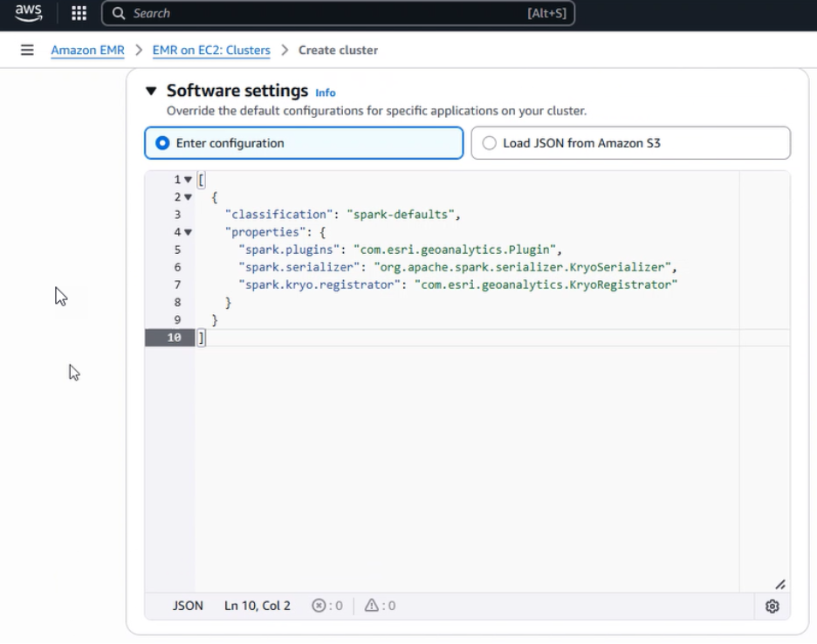
Task: Click the search magnifier icon
Action: point(120,13)
